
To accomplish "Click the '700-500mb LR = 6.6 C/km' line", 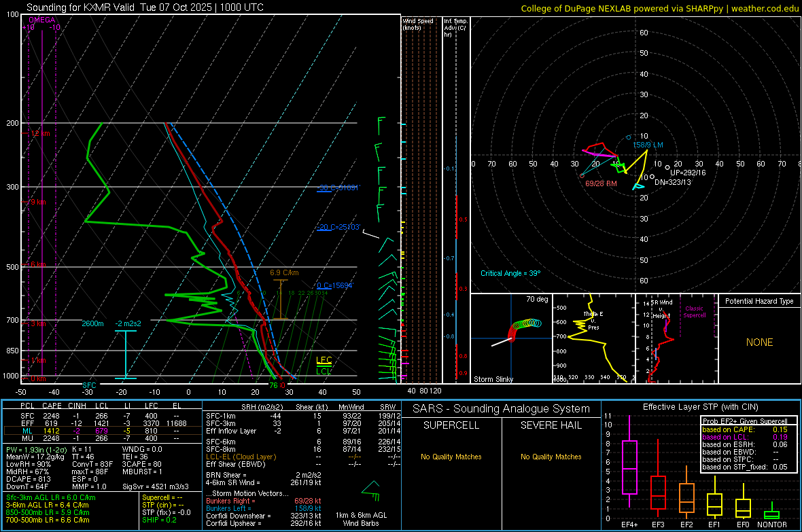I will [48, 520].
